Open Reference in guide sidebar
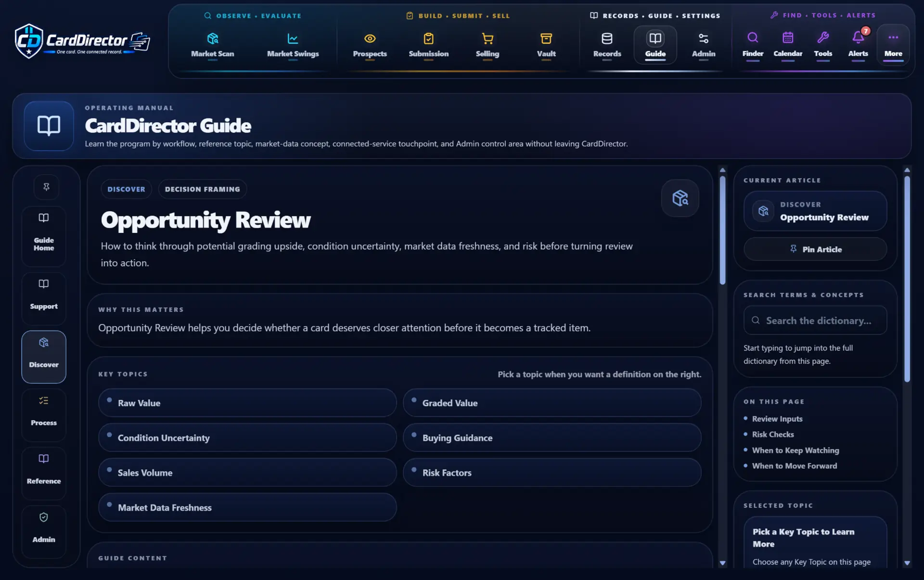Image resolution: width=924 pixels, height=580 pixels. click(x=44, y=473)
